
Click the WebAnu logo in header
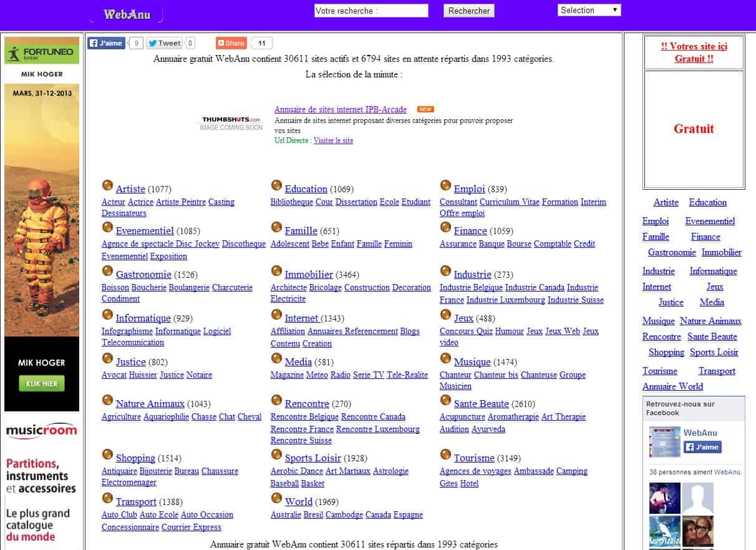(x=127, y=14)
